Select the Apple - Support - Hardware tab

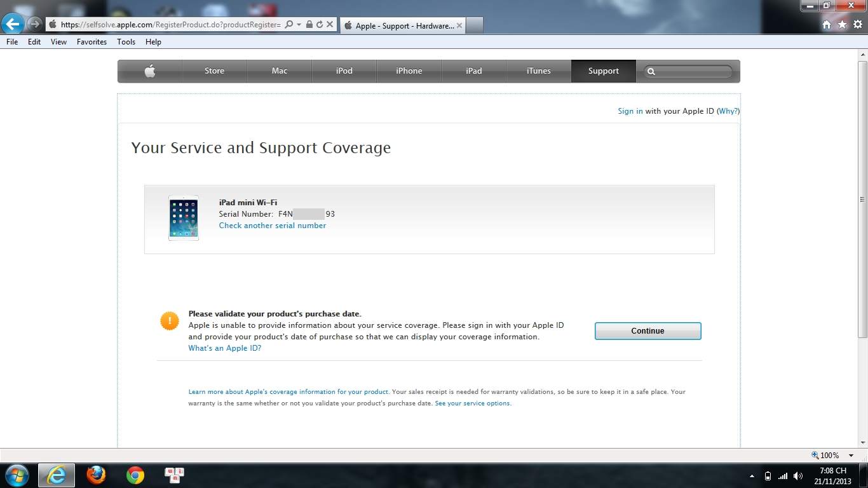pos(402,25)
